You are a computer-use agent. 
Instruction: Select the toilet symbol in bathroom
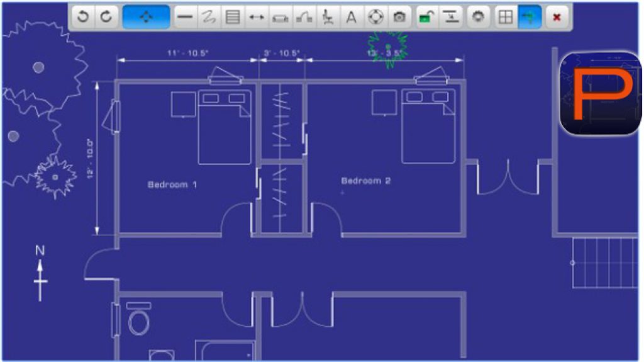point(139,320)
